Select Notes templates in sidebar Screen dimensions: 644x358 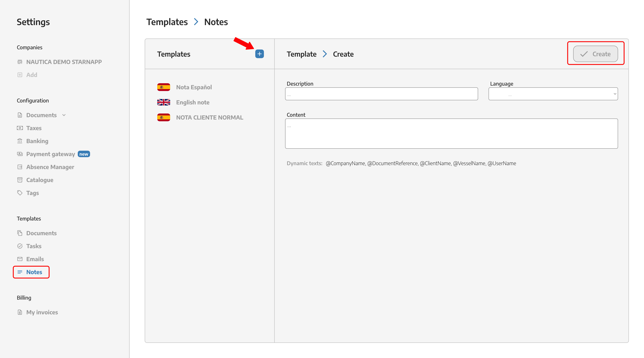pos(34,272)
